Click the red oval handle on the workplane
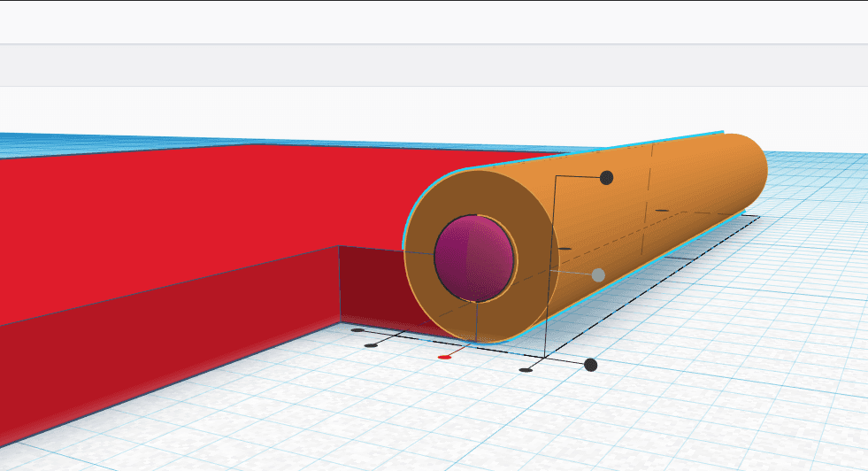The width and height of the screenshot is (868, 471). 444,358
